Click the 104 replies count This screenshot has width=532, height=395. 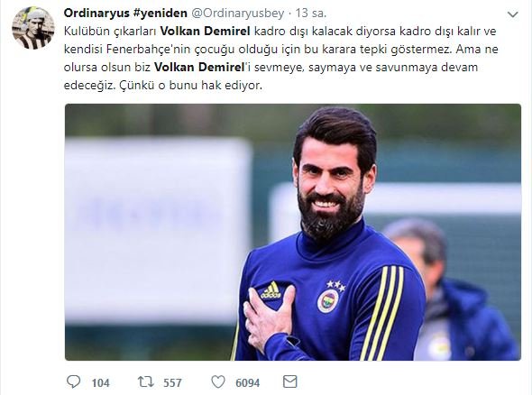tap(100, 383)
